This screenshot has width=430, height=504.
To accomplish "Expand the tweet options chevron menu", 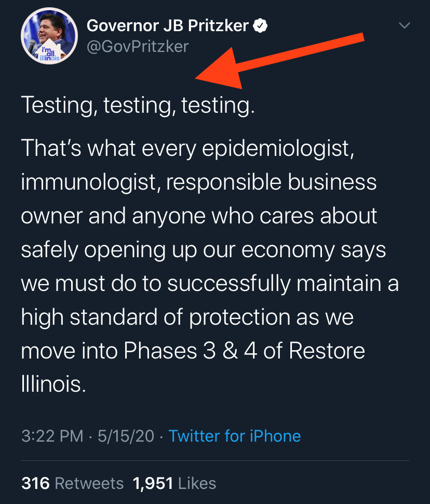I will point(404,25).
